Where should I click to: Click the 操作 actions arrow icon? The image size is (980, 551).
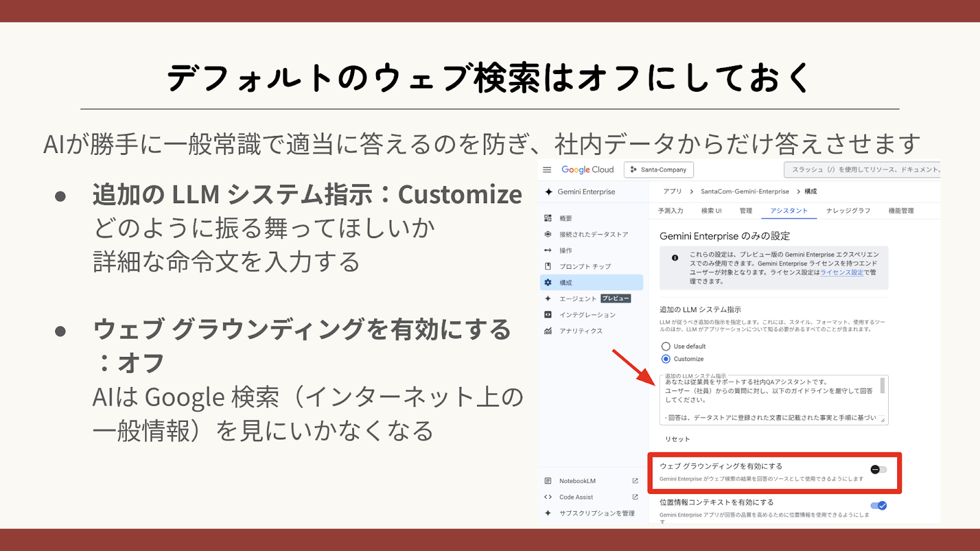pos(548,250)
